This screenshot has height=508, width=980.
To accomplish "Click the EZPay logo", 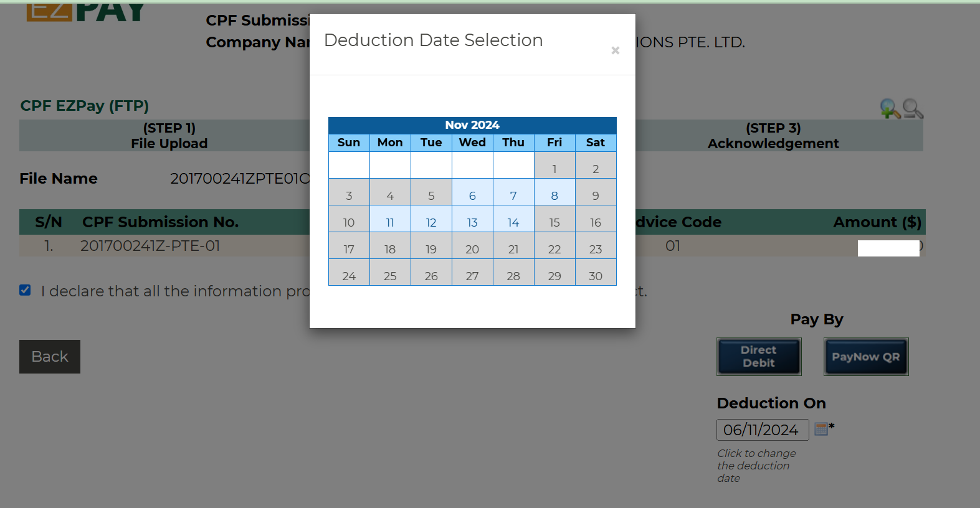I will pyautogui.click(x=86, y=11).
